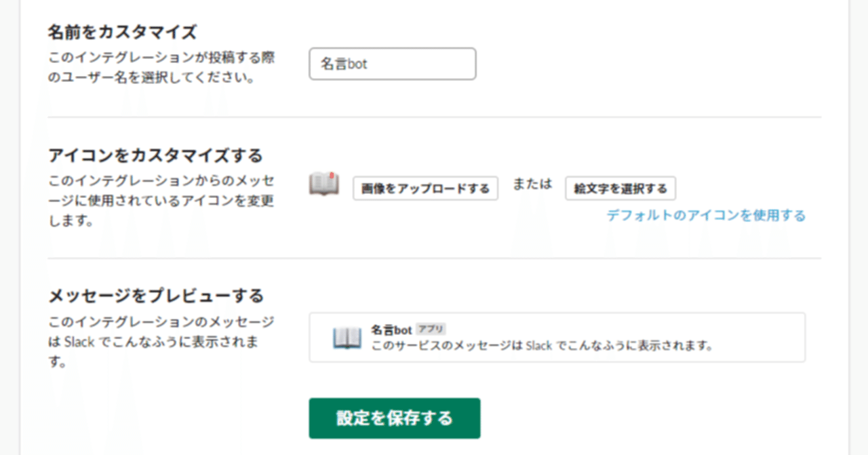Click the description under メッセージをプレビューする
This screenshot has height=455, width=868.
[161, 342]
